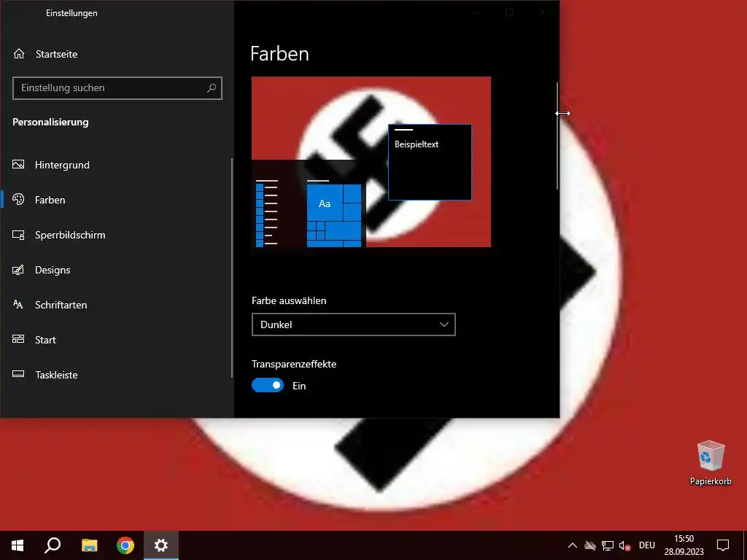
Task: Click the sidebar navigation scrollbar
Action: tap(232, 268)
